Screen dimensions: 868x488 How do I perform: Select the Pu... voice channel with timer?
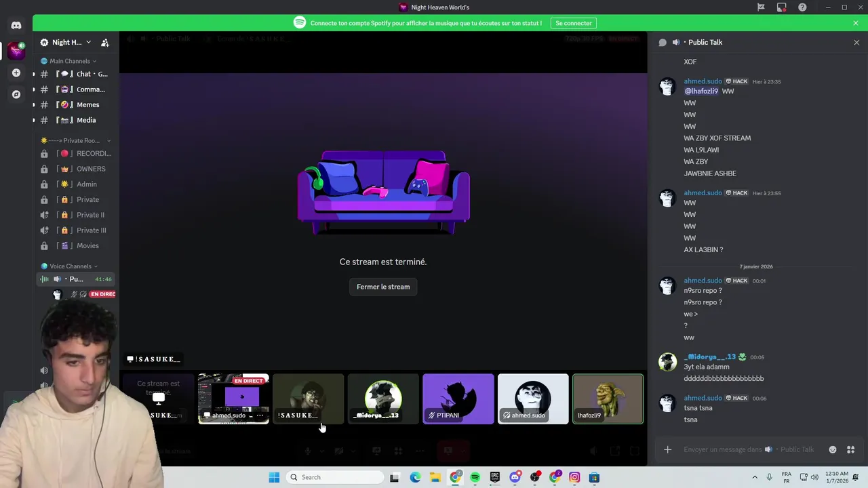(x=75, y=279)
